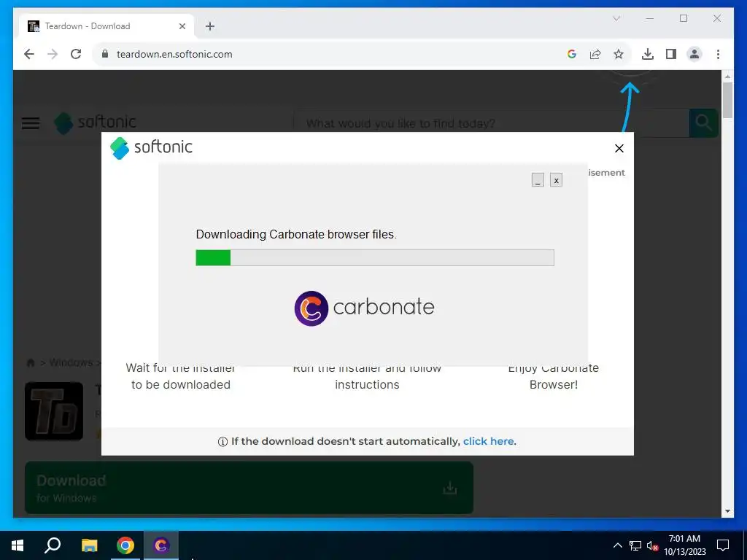The image size is (747, 560).
Task: Click the Softonic search magnifier button
Action: tap(704, 123)
